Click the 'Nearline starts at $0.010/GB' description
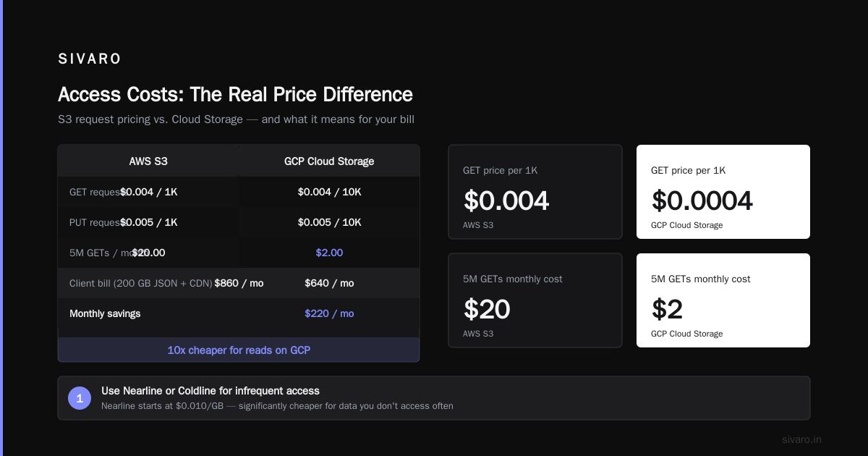The width and height of the screenshot is (868, 456). click(x=277, y=406)
